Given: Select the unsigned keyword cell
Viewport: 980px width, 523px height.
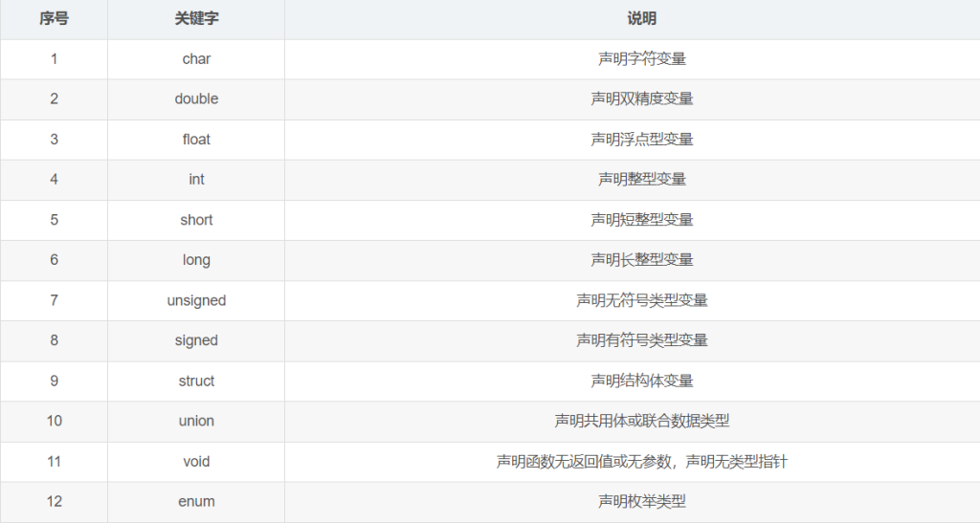Looking at the screenshot, I should tap(196, 300).
